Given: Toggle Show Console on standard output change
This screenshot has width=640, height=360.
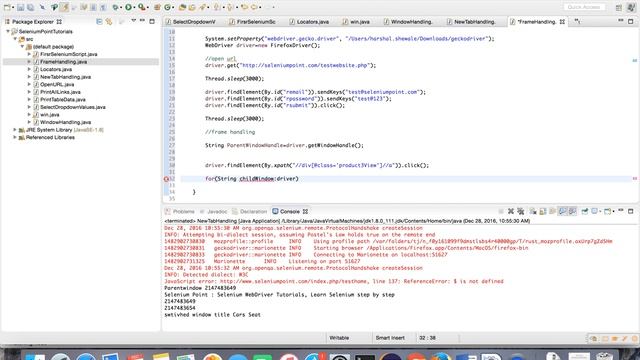Looking at the screenshot, I should coord(562,211).
